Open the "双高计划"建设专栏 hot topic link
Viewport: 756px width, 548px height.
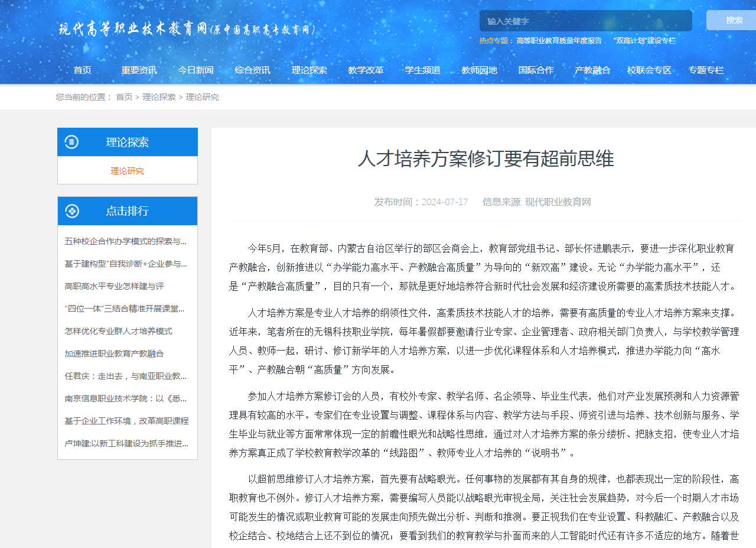click(x=644, y=41)
